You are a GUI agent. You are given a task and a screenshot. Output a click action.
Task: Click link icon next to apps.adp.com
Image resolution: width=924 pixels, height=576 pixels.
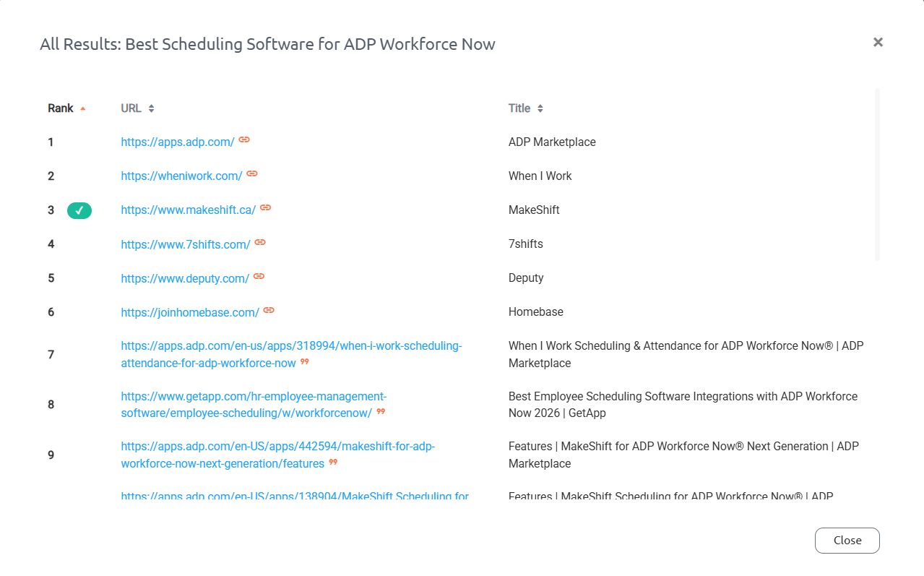244,139
